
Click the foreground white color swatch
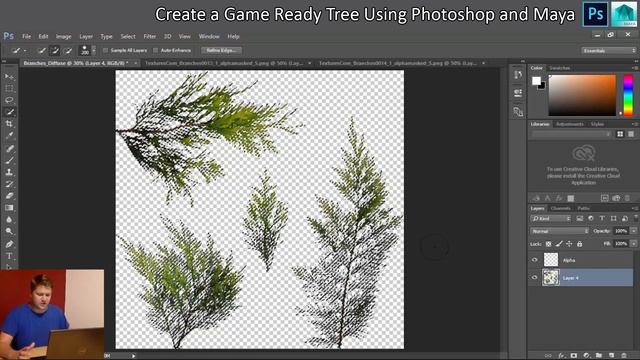(x=536, y=81)
